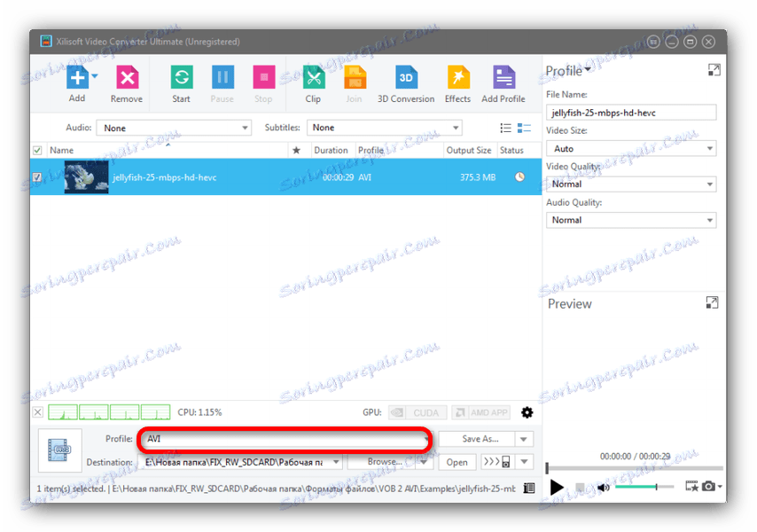
Task: Click the Open destination button
Action: click(x=457, y=462)
